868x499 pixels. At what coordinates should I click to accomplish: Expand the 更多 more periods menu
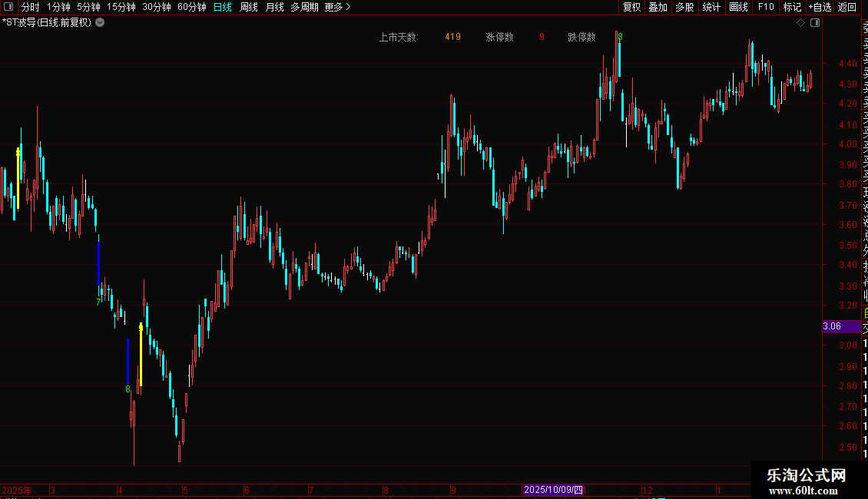pos(338,7)
